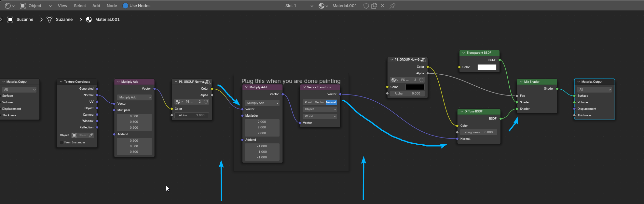Click the Material.001 breadcrumb label
Viewport: 644px width, 204px height.
(x=107, y=20)
